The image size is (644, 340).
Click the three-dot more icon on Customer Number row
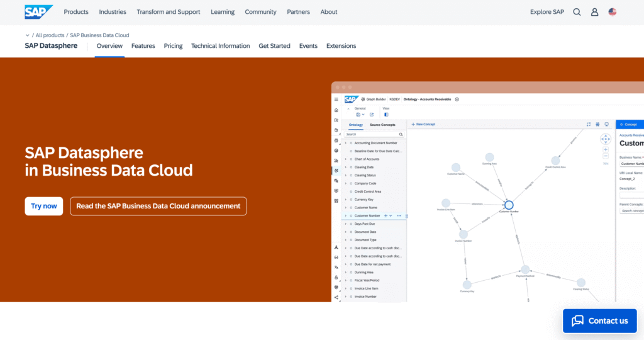point(399,216)
